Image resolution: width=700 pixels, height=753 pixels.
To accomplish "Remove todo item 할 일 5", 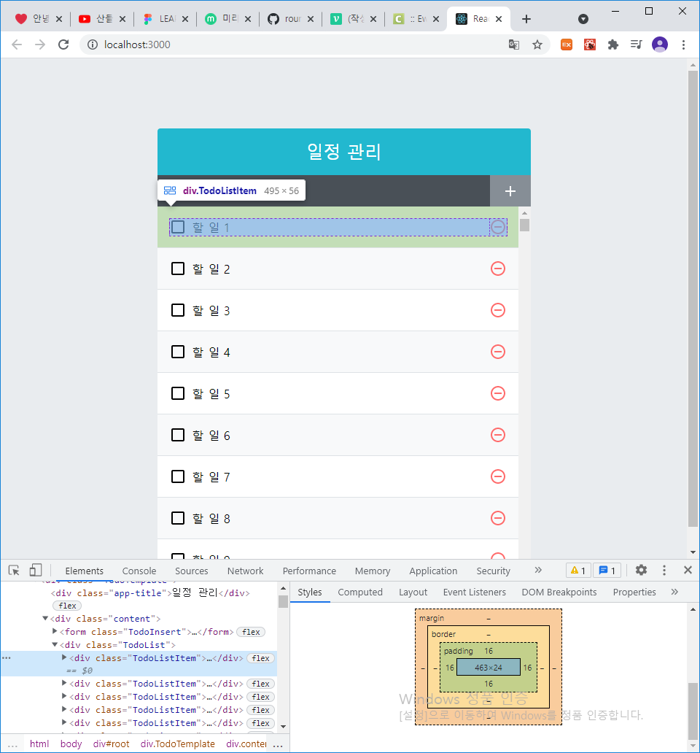I will tap(498, 393).
